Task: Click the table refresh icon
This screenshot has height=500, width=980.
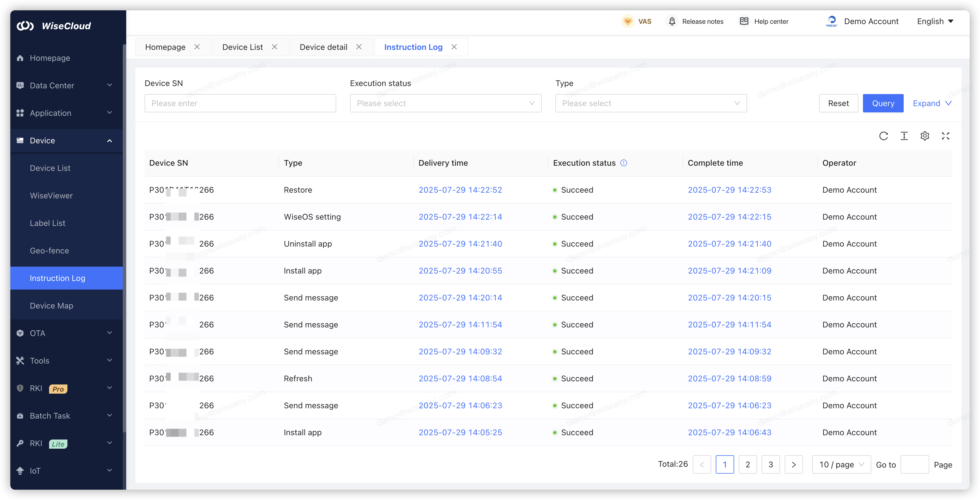Action: [x=883, y=136]
